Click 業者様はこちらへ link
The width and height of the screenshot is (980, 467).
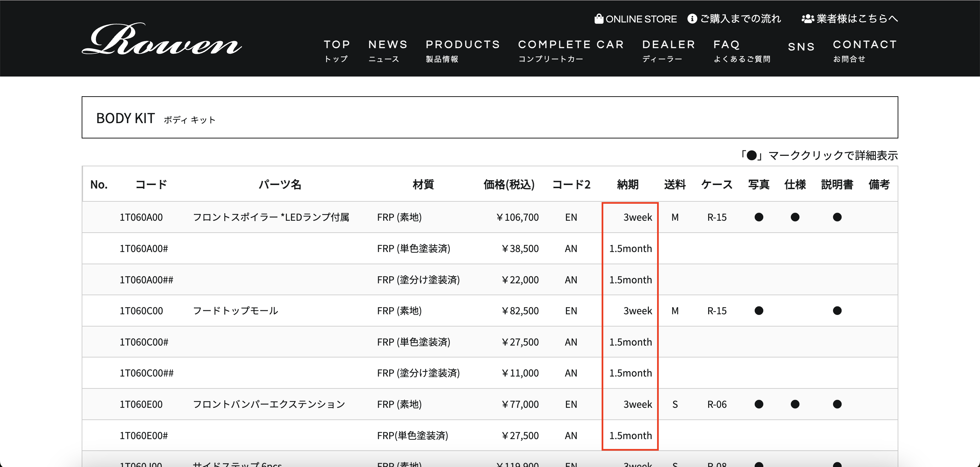coord(857,19)
